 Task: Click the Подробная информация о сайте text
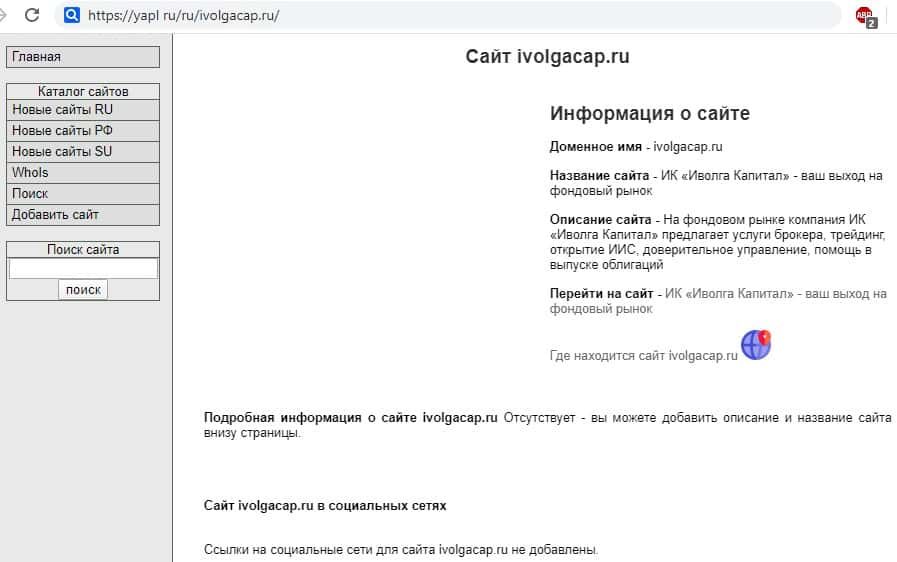351,418
